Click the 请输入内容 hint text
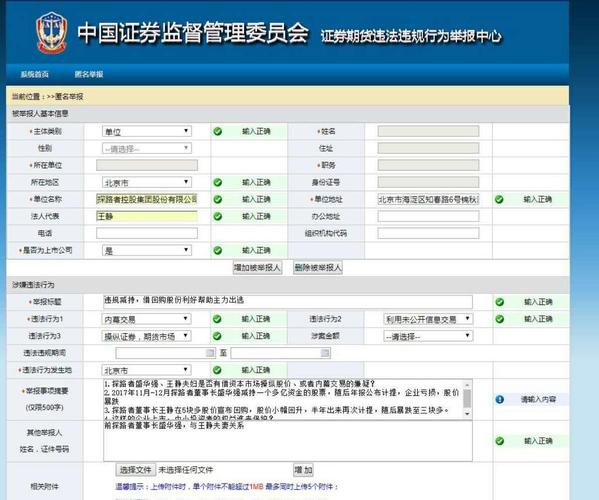The height and width of the screenshot is (500, 599). tap(538, 400)
